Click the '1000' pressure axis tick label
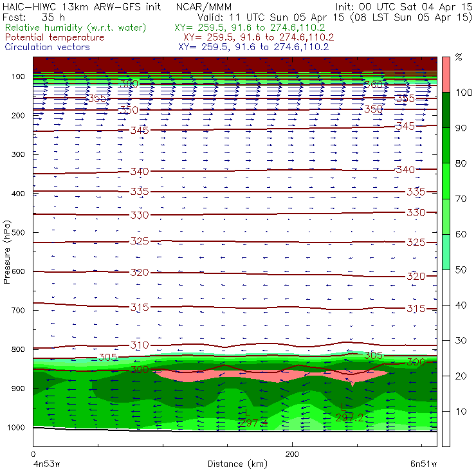This screenshot has height=476, width=476. [x=16, y=427]
